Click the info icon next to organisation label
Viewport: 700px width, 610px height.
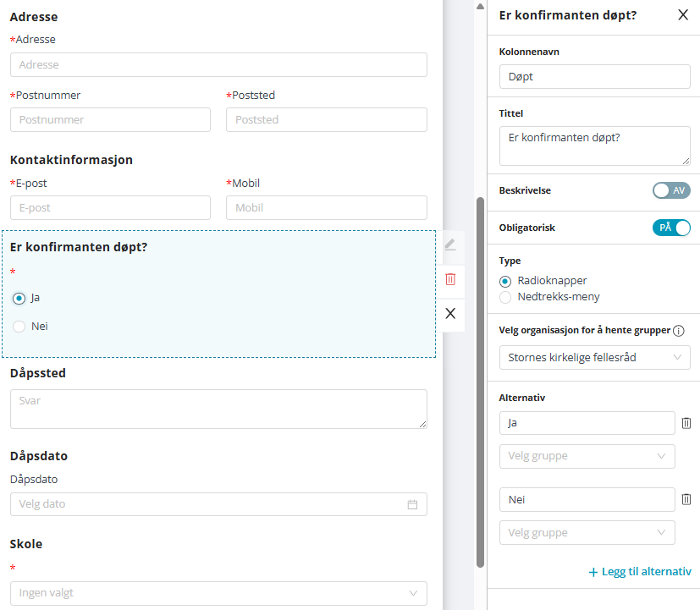(678, 330)
